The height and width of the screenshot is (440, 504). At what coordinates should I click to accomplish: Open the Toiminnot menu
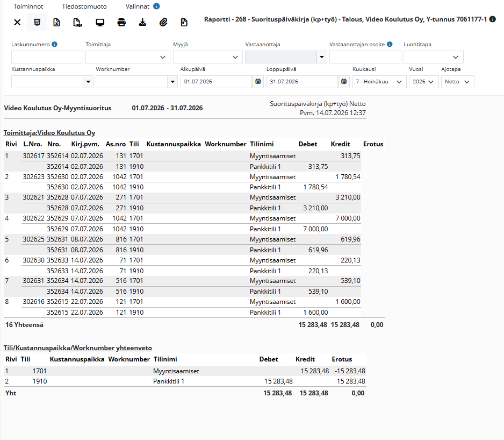pos(28,6)
